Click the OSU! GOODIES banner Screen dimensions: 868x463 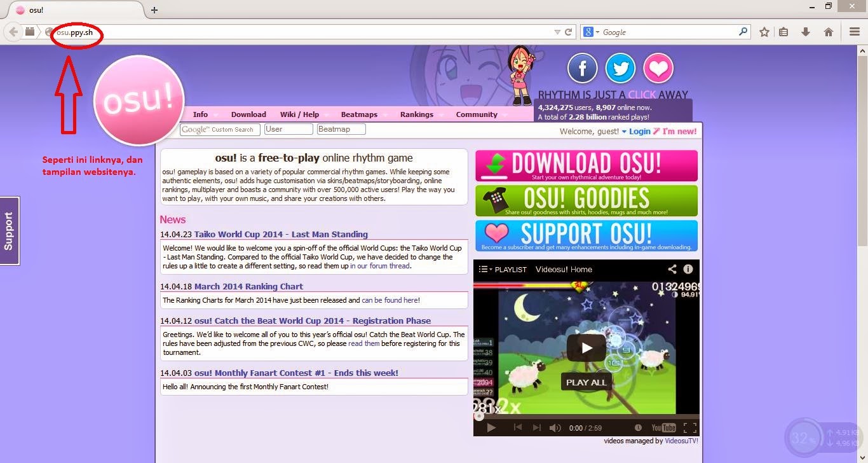click(x=586, y=201)
